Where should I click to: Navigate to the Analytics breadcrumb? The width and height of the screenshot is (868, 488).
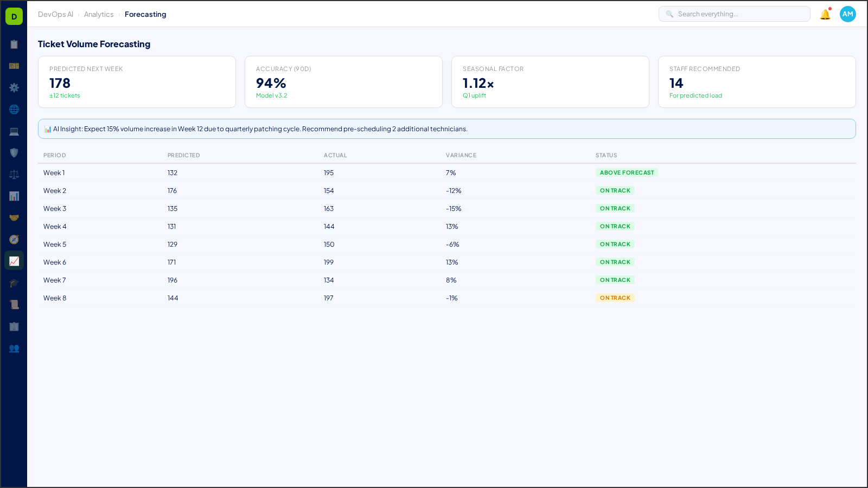(x=99, y=14)
